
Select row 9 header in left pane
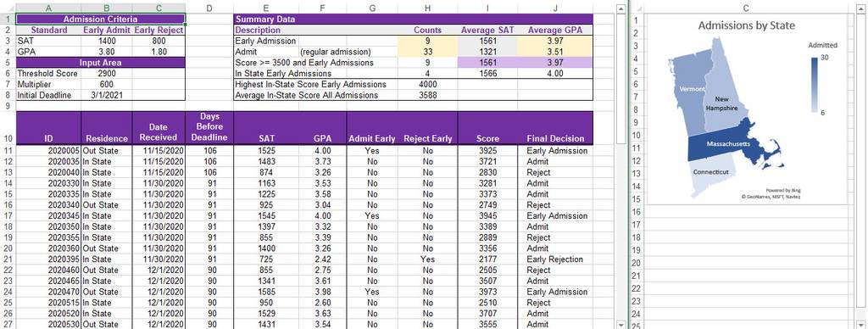[x=8, y=106]
